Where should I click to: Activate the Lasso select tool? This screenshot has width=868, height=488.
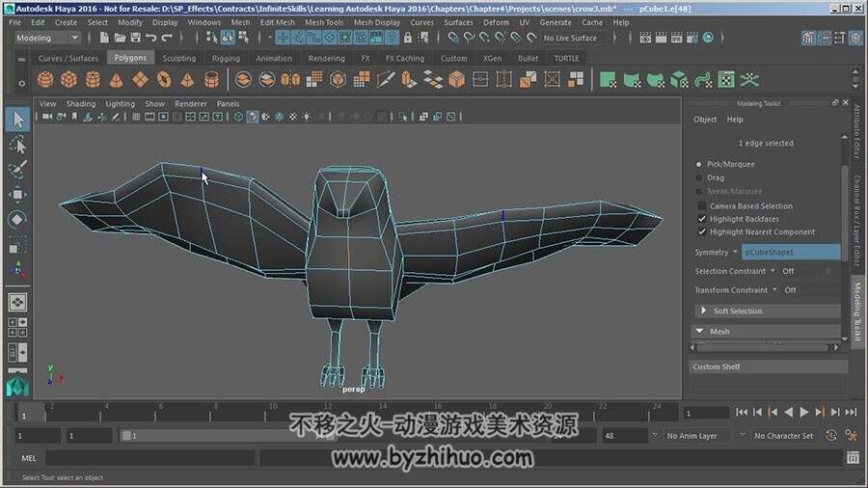pyautogui.click(x=17, y=146)
